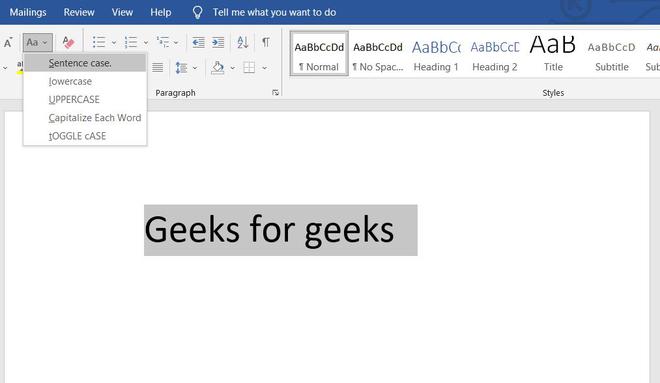This screenshot has height=383, width=660.
Task: Click the Bullets list icon
Action: [99, 42]
